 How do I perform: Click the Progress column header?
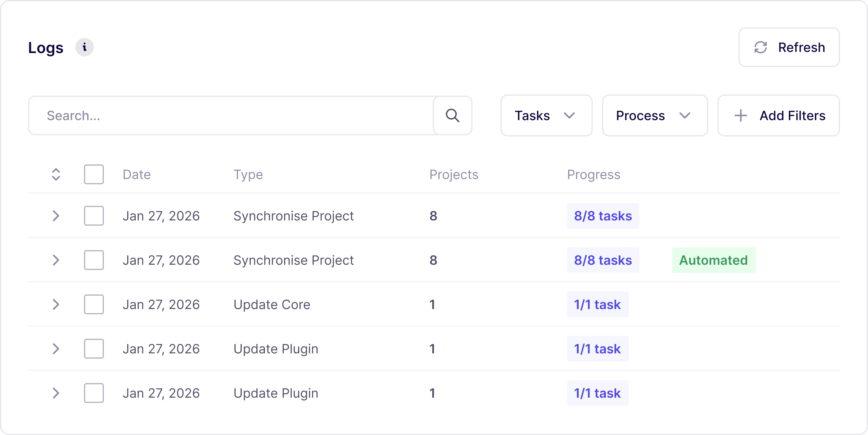point(593,175)
